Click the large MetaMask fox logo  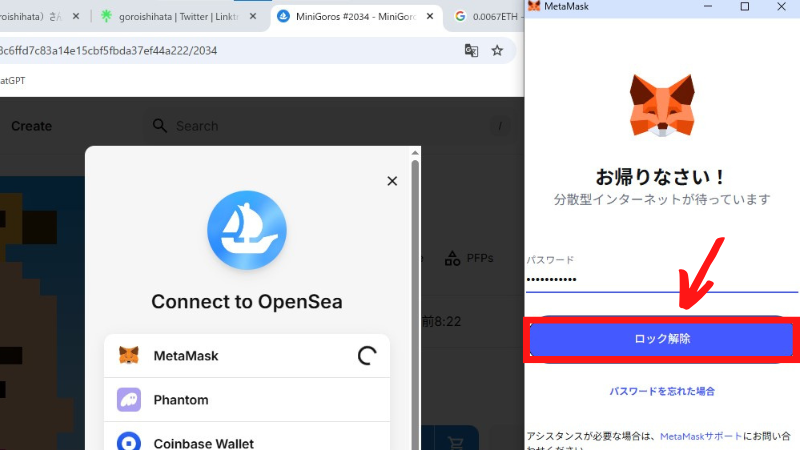pos(662,106)
